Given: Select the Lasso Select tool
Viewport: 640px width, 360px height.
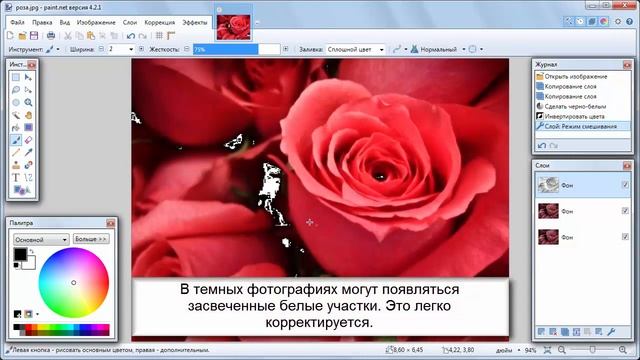Looking at the screenshot, I should (x=16, y=90).
